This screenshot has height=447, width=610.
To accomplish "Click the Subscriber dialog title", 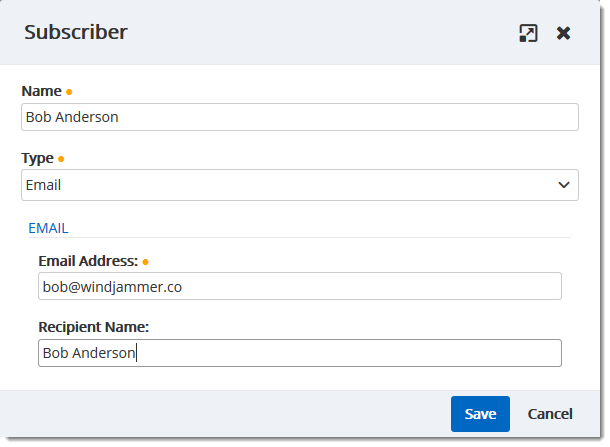I will [x=76, y=32].
